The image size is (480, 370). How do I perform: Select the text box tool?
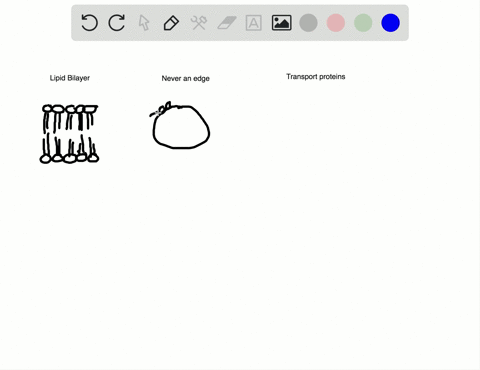(x=254, y=23)
